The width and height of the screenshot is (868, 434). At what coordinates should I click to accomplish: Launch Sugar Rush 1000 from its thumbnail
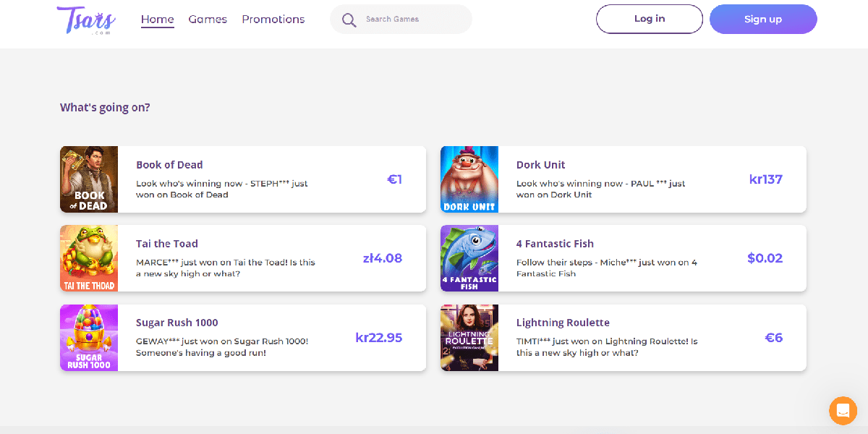tap(89, 338)
